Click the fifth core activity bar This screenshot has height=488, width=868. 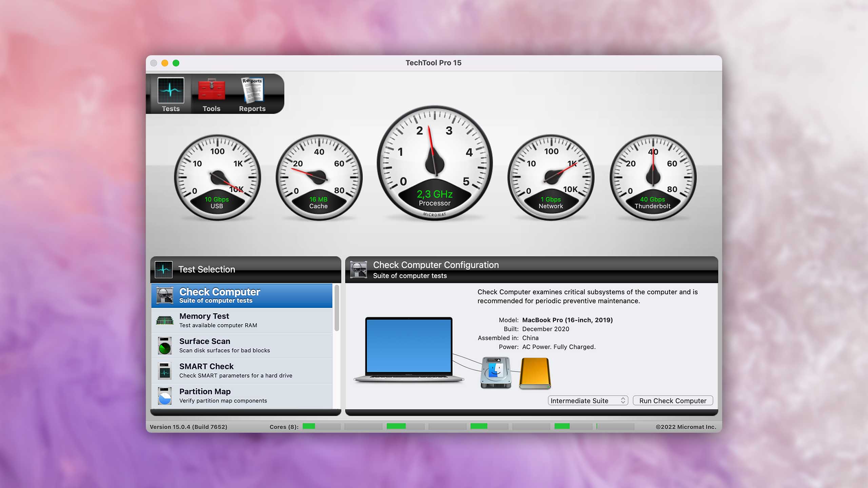click(x=489, y=426)
